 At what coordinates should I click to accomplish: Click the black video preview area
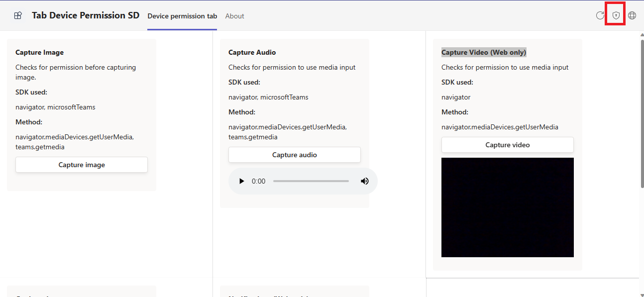pos(507,207)
